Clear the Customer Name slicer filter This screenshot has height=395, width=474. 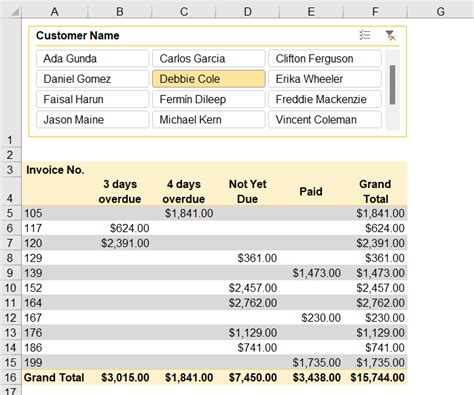(x=390, y=35)
